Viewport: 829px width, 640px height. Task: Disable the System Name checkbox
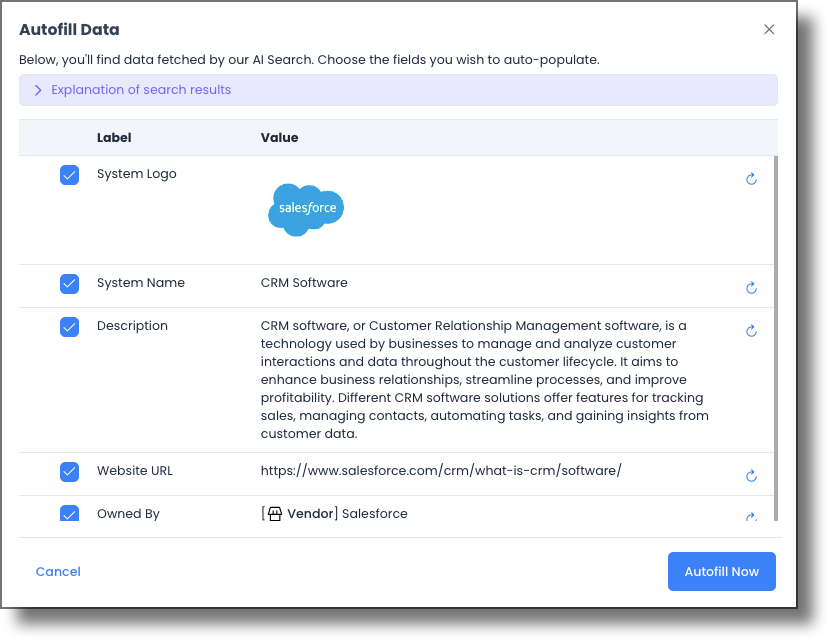coord(69,283)
